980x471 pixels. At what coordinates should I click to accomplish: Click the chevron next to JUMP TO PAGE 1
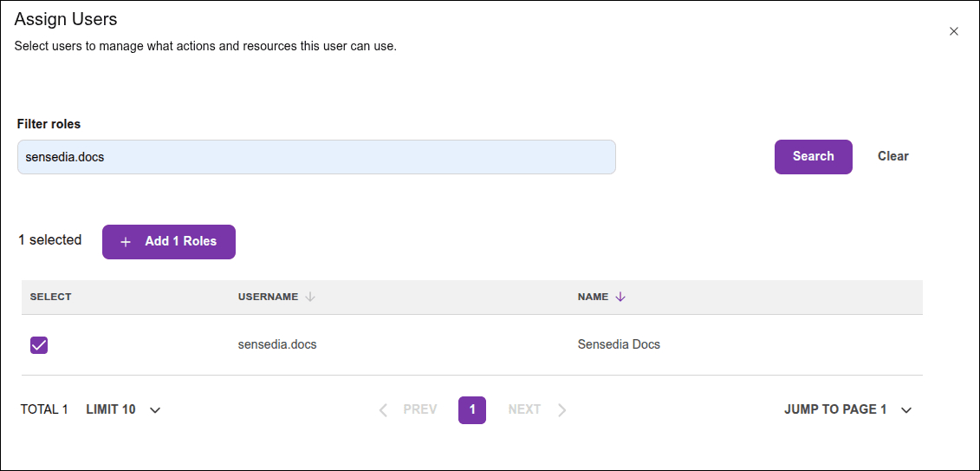906,410
